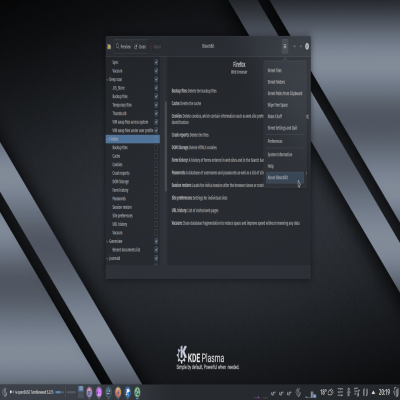400x400 pixels.
Task: Click the 'Cache' description line in details
Action: pyautogui.click(x=186, y=104)
